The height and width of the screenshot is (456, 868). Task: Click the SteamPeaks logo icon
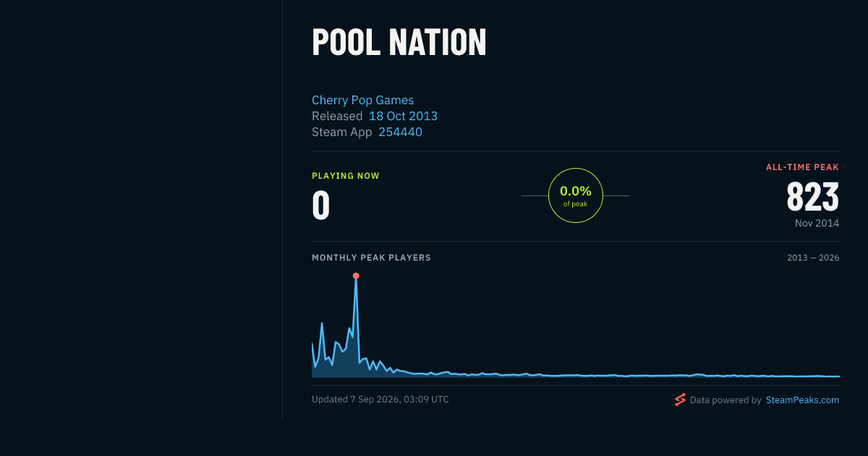[680, 400]
